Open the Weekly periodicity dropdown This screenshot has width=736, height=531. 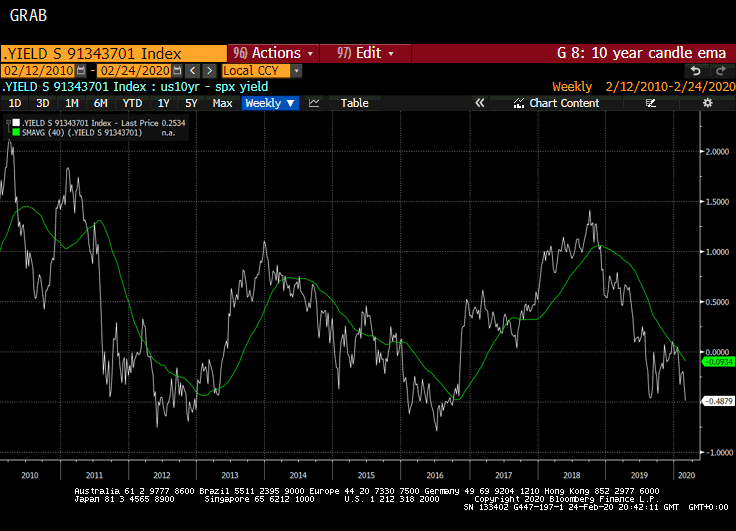click(x=270, y=103)
